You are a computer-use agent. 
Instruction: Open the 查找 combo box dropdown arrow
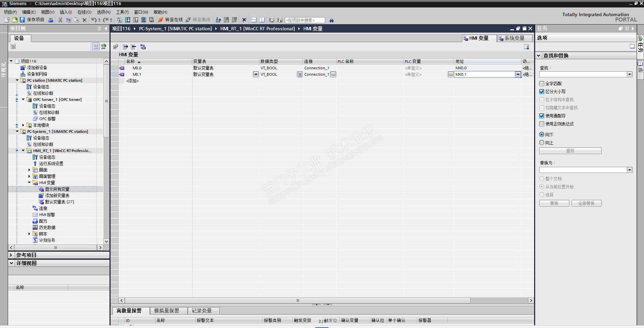(630, 74)
